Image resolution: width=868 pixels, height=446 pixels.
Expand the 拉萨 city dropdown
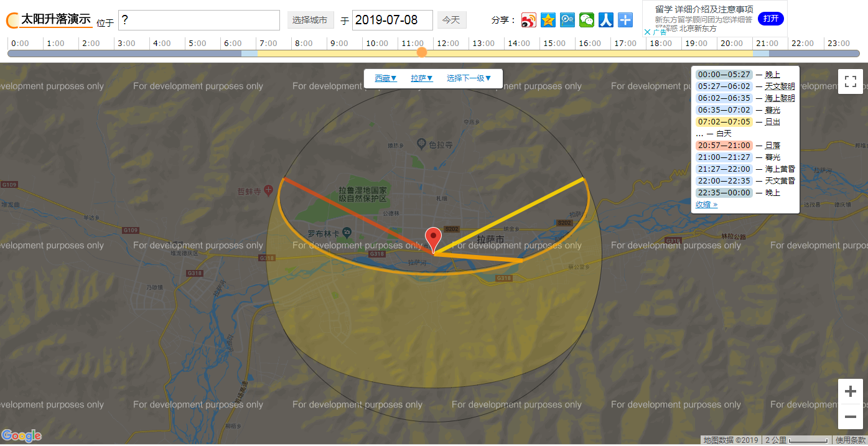422,78
